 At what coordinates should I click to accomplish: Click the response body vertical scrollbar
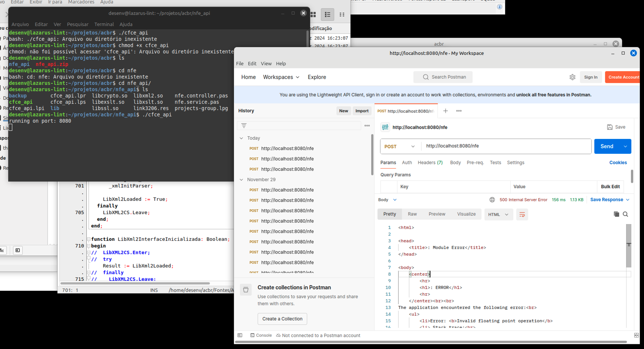click(628, 246)
